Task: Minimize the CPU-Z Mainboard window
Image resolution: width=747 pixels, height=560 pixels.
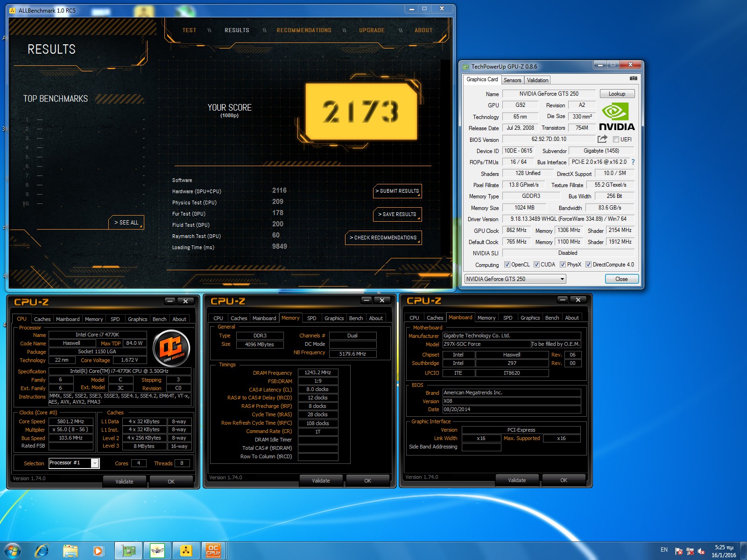Action: [x=563, y=300]
